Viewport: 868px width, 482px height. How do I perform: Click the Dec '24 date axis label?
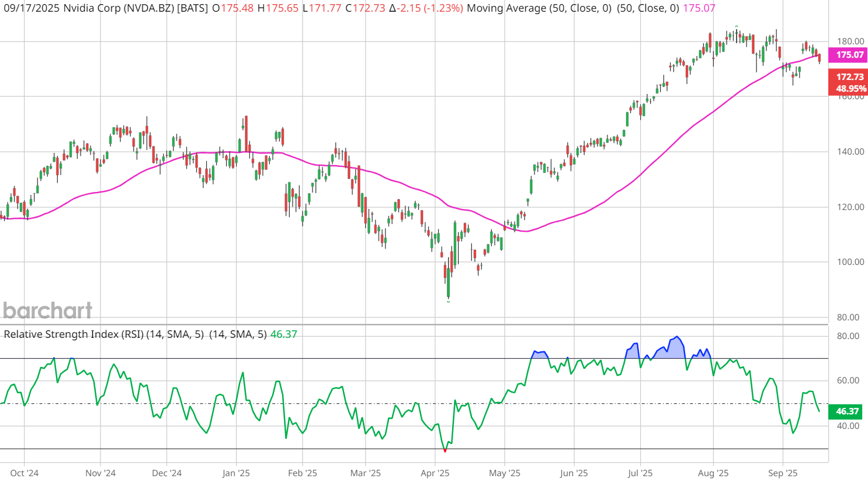tap(167, 473)
